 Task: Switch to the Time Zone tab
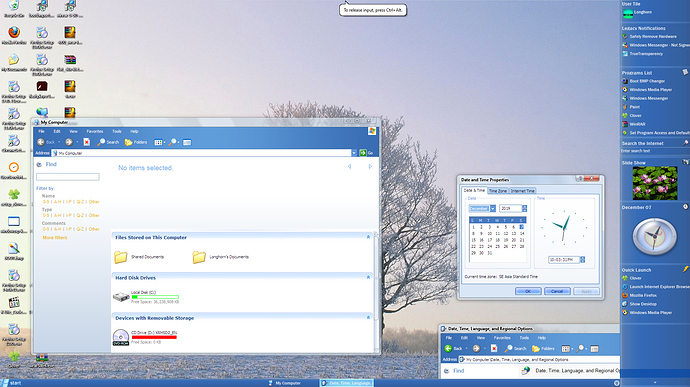[498, 191]
